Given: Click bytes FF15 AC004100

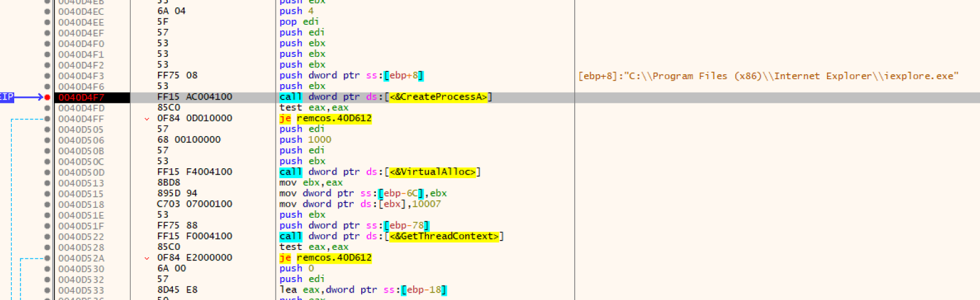Looking at the screenshot, I should point(195,97).
